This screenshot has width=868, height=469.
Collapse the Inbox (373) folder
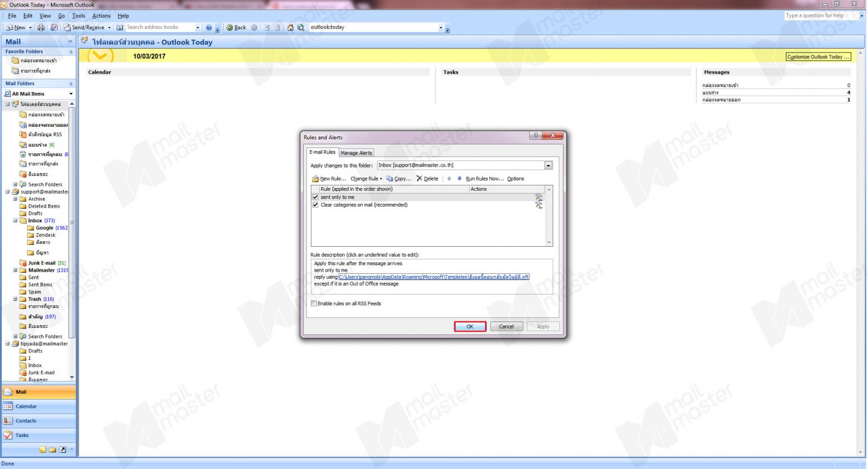(15, 221)
